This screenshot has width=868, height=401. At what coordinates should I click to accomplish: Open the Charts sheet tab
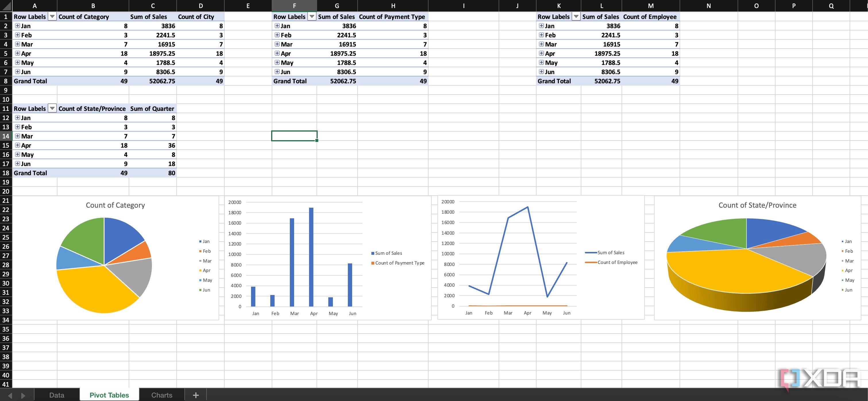point(162,395)
